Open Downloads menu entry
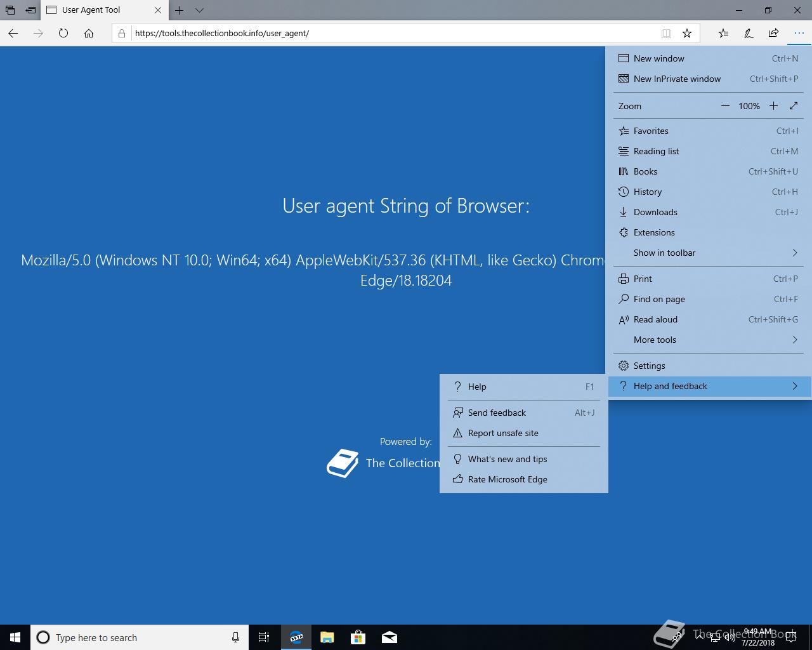The image size is (812, 650). [x=709, y=212]
